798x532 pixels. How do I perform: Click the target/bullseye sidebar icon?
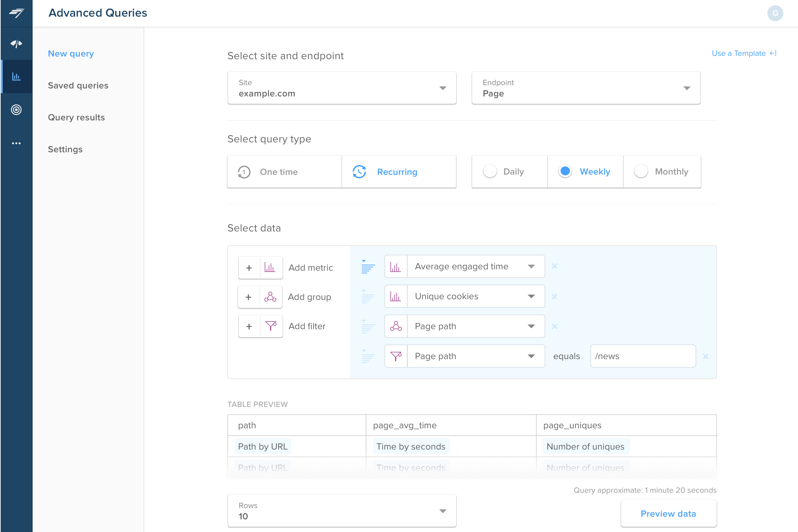[16, 110]
